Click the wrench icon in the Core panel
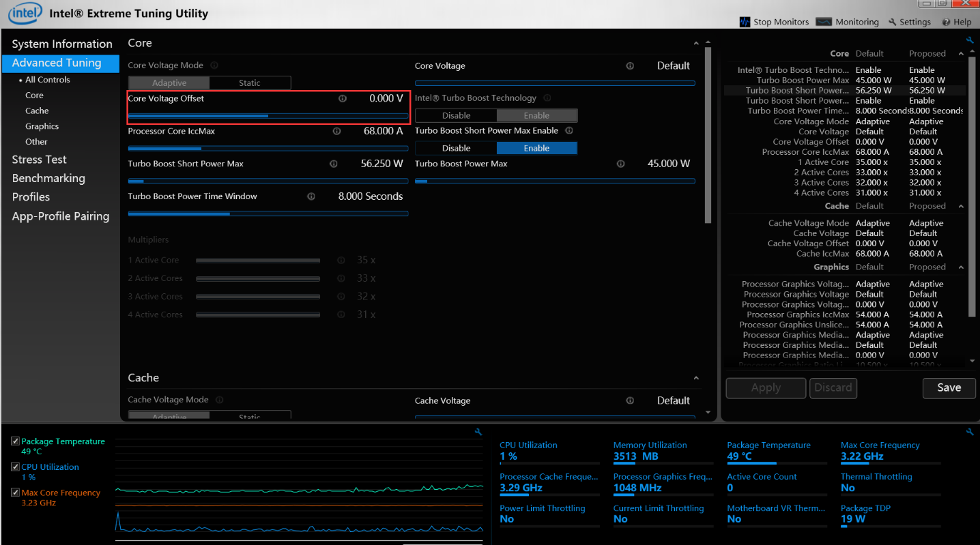This screenshot has width=980, height=545. click(x=970, y=40)
